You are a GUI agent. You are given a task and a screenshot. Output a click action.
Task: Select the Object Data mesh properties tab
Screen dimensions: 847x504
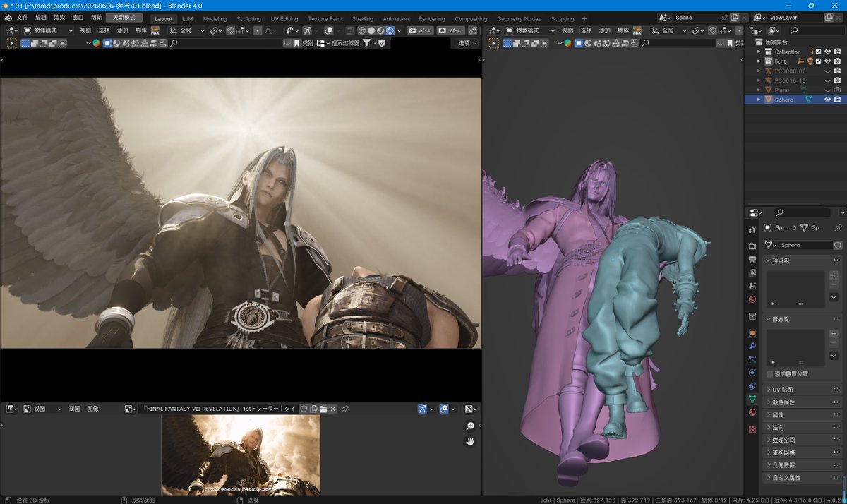click(x=752, y=399)
